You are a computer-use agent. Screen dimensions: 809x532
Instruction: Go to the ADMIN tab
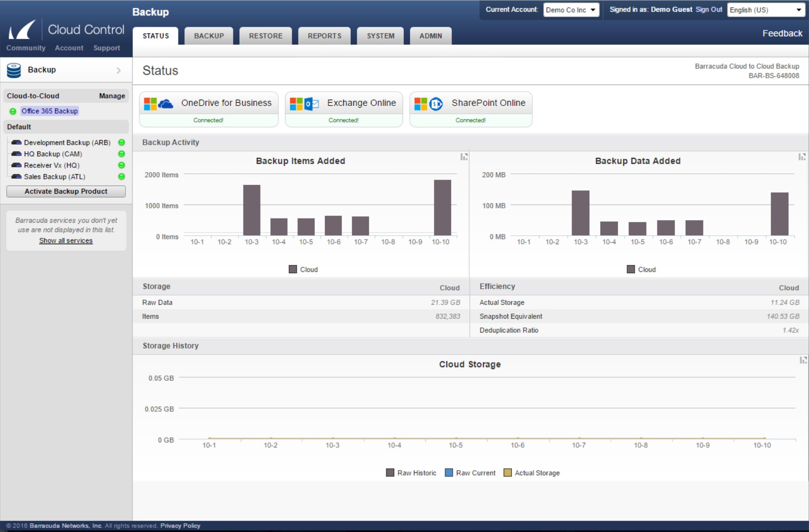[x=431, y=36]
